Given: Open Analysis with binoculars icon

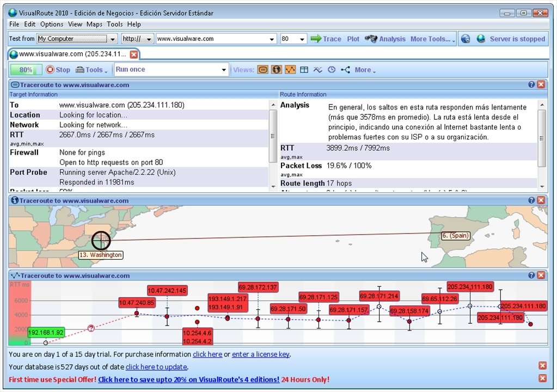Looking at the screenshot, I should pyautogui.click(x=385, y=39).
